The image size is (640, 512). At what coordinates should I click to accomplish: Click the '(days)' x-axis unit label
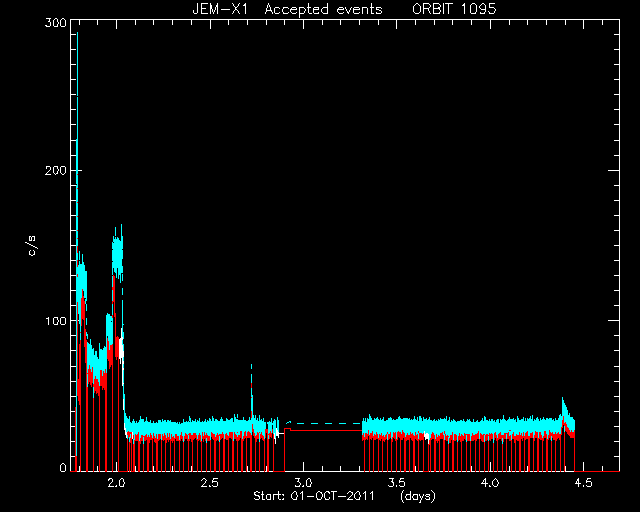pos(418,496)
